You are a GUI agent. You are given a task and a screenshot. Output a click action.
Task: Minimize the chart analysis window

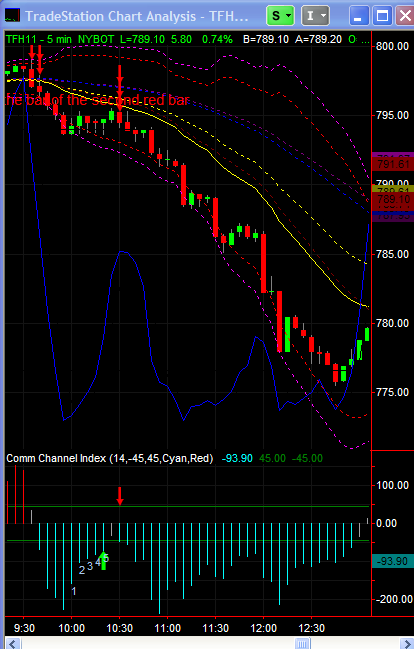point(359,16)
